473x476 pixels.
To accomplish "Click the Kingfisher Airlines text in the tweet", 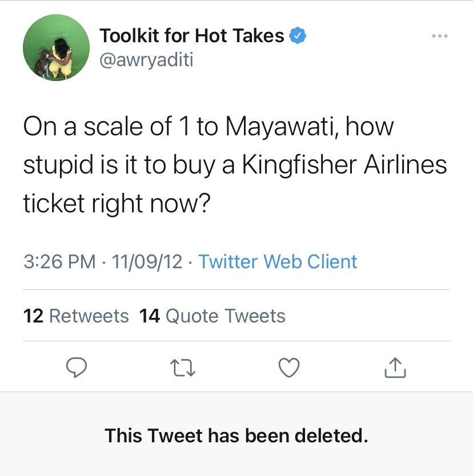I will 344,164.
